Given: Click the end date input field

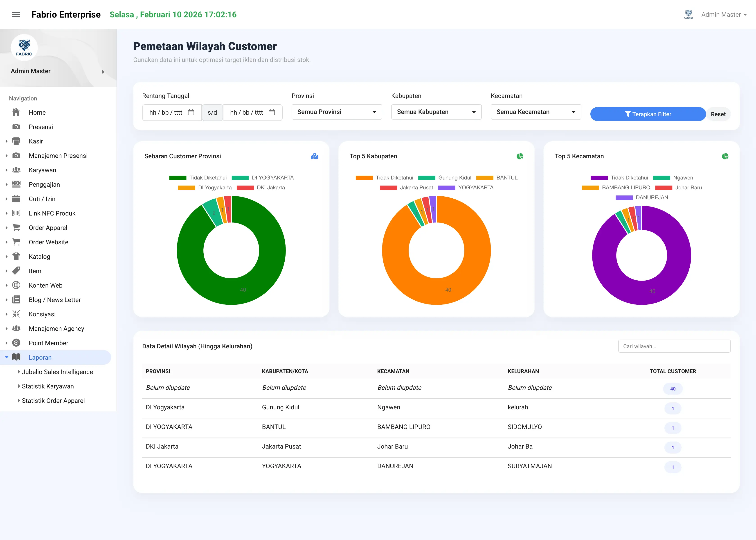Looking at the screenshot, I should coord(252,112).
